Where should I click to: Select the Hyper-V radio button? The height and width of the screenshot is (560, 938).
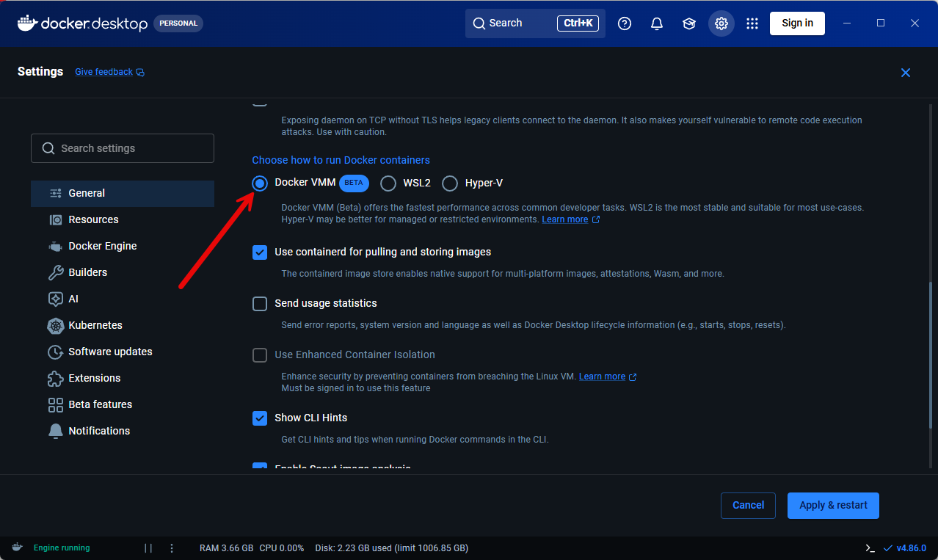coord(450,183)
